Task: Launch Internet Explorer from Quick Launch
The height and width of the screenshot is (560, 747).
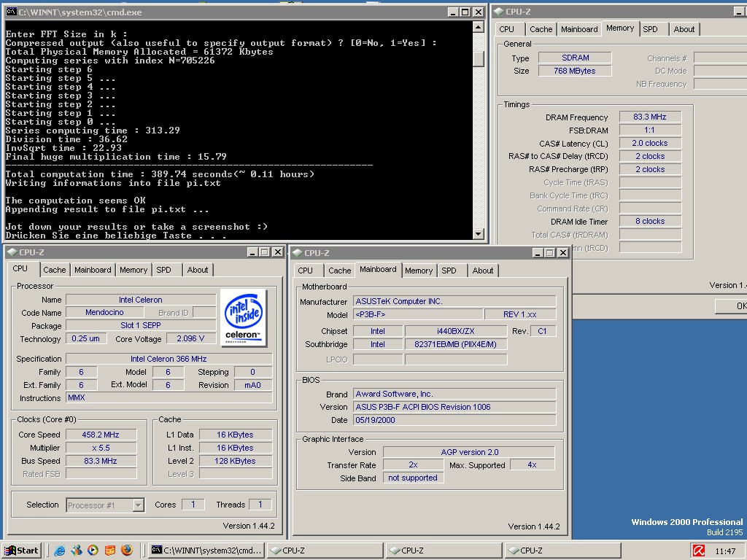Action: click(60, 551)
